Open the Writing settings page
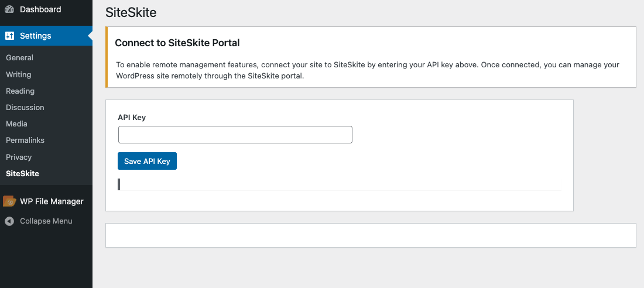The height and width of the screenshot is (288, 644). [x=19, y=74]
